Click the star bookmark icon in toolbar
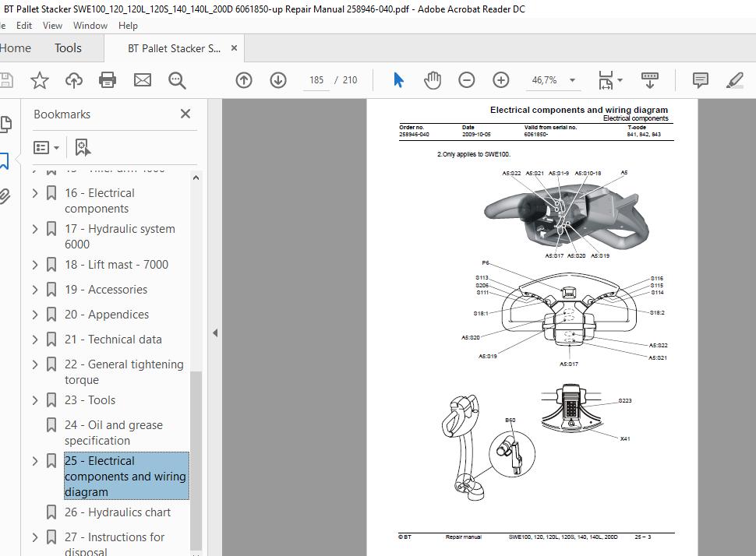This screenshot has width=756, height=556. [x=40, y=80]
